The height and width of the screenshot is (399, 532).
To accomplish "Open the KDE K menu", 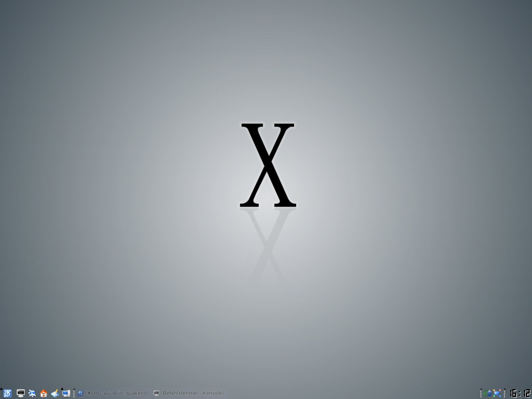I will point(7,393).
